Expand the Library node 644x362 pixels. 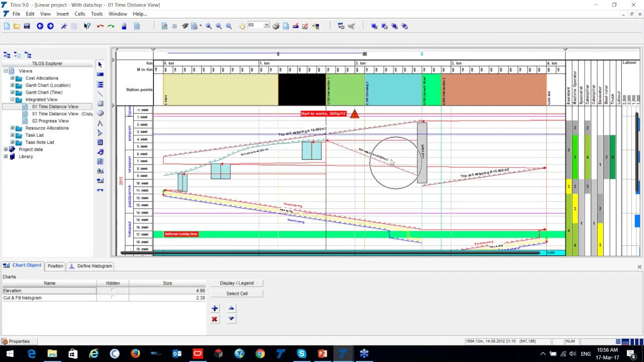coord(6,156)
